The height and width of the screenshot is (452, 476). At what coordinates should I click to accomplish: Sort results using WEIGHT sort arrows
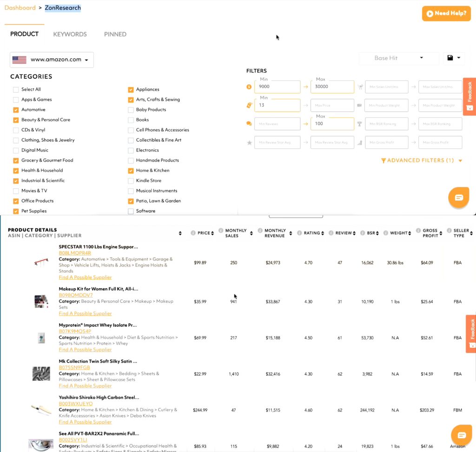click(x=410, y=233)
